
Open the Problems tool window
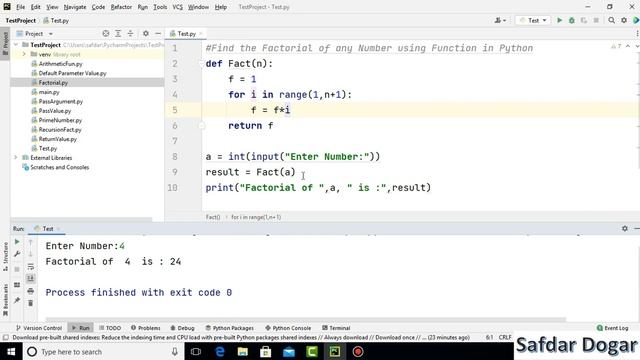tap(146, 328)
